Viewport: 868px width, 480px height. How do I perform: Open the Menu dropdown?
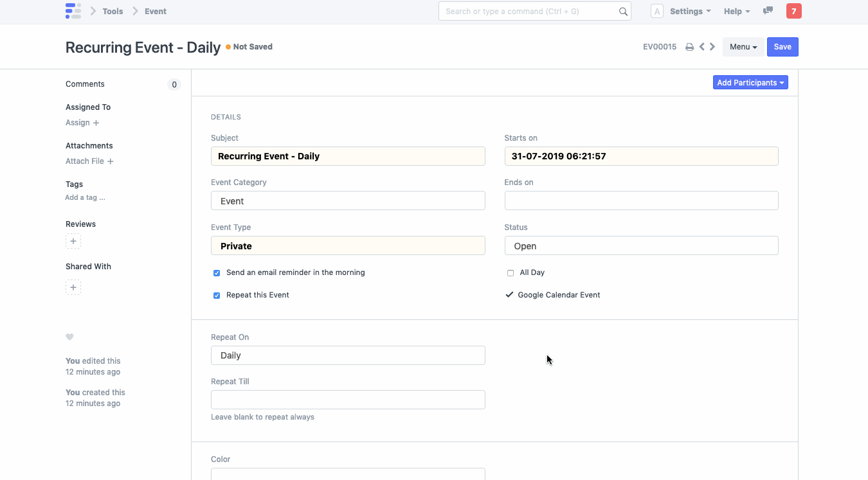click(x=743, y=46)
